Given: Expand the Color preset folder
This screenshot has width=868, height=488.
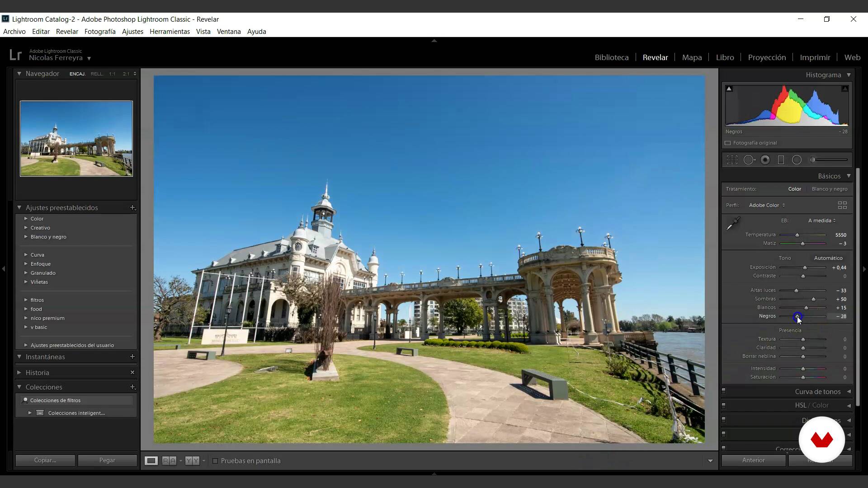Looking at the screenshot, I should pos(26,218).
